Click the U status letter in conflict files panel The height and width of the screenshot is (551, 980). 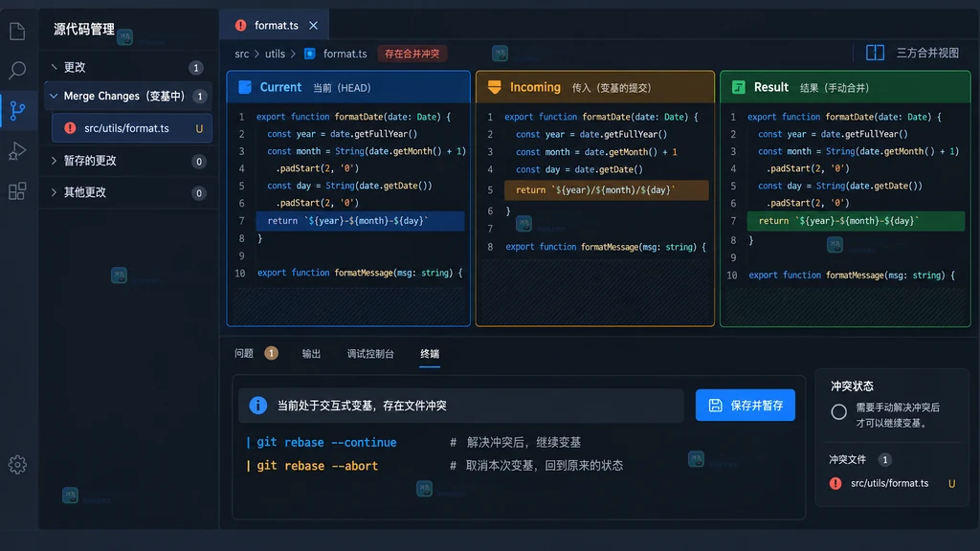(952, 483)
